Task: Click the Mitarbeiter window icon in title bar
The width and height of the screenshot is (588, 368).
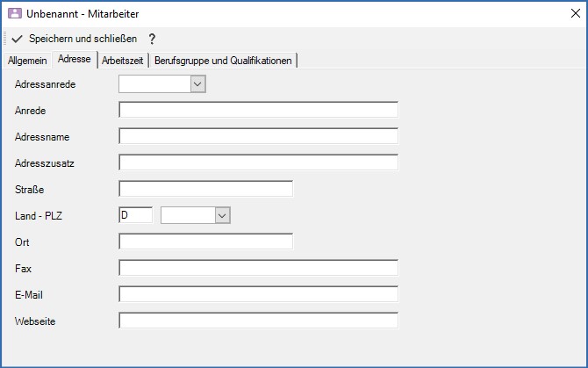Action: 15,13
